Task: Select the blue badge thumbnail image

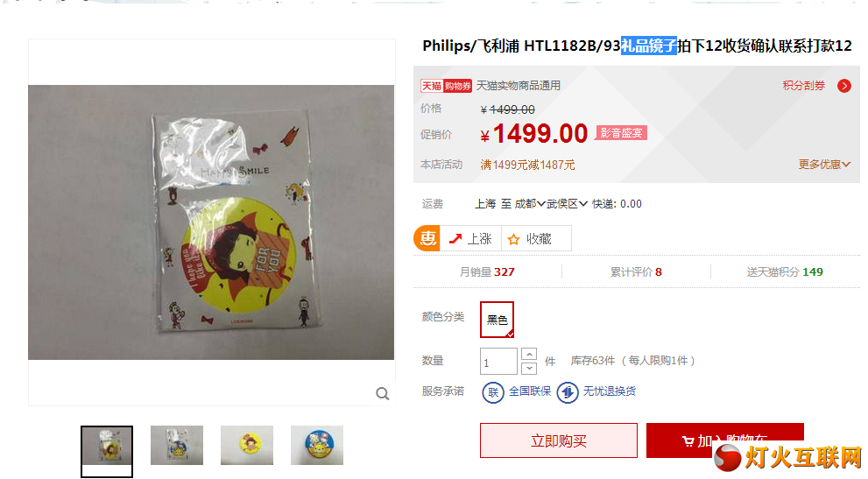Action: point(317,445)
